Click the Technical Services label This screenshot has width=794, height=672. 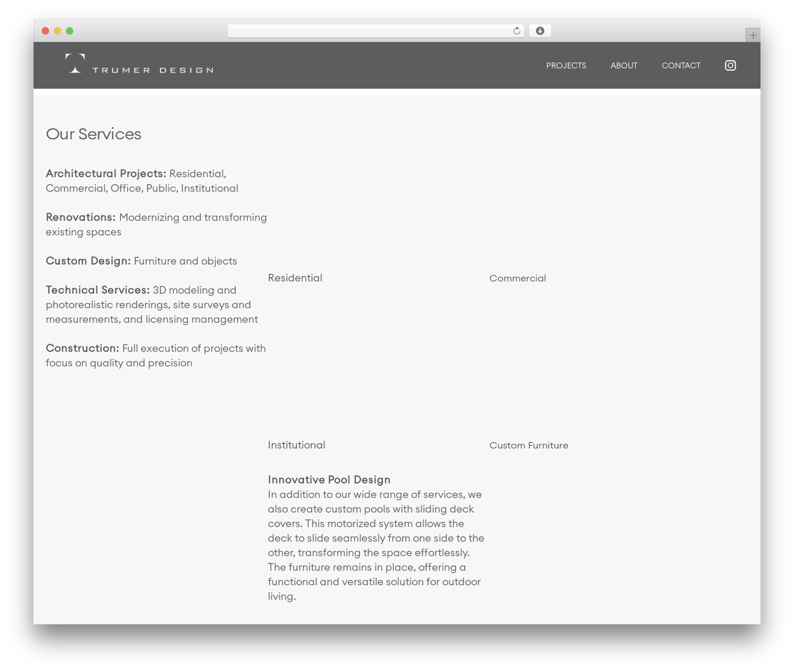point(98,290)
